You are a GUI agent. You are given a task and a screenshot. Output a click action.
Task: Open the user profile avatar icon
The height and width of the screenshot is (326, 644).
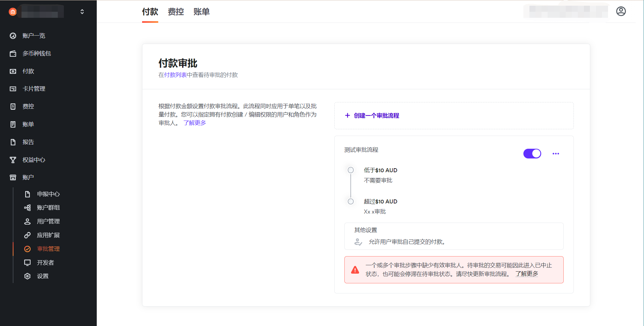click(621, 11)
